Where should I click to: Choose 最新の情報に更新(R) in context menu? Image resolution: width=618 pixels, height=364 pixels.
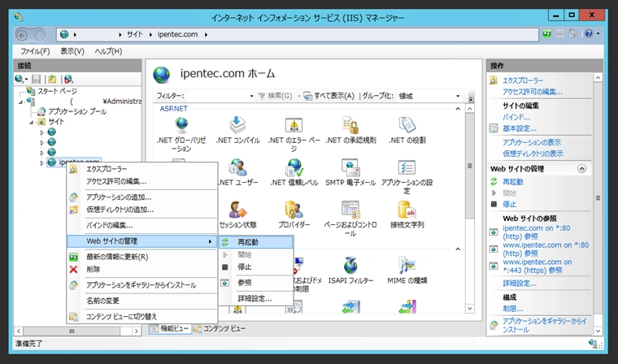[142, 257]
